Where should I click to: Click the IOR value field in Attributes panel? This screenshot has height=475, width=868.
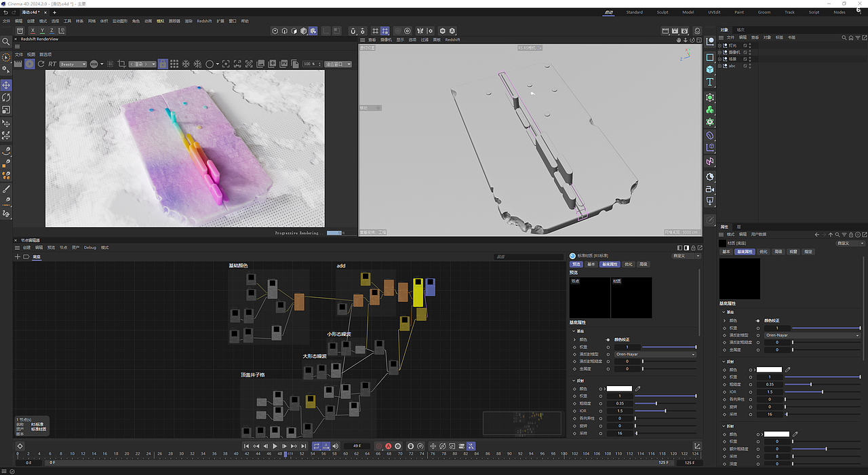(x=770, y=392)
